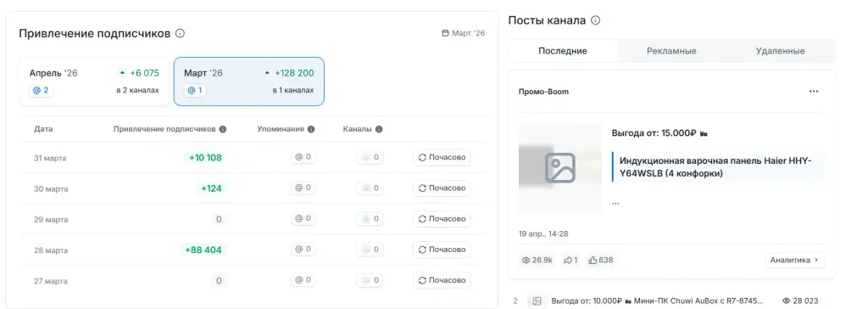Click the 0 subscribers value for 29 марта
This screenshot has width=868, height=309.
pos(219,219)
